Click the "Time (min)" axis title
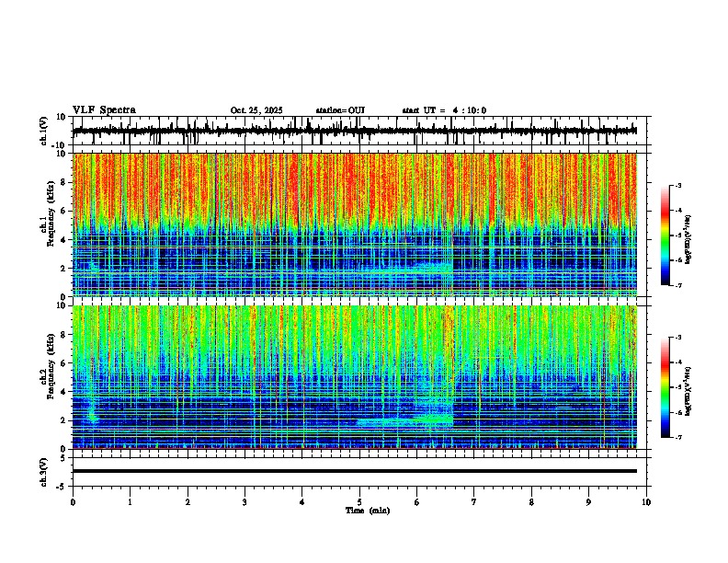The height and width of the screenshot is (563, 728). 368,511
